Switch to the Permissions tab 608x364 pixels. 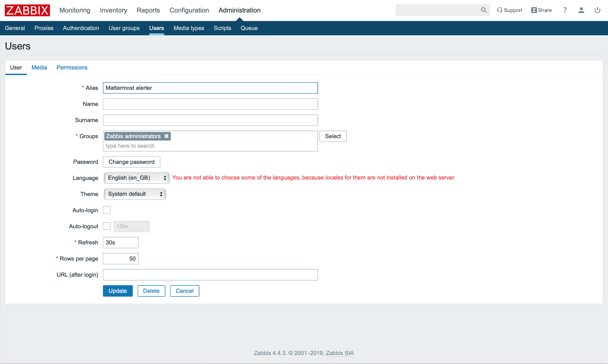72,68
